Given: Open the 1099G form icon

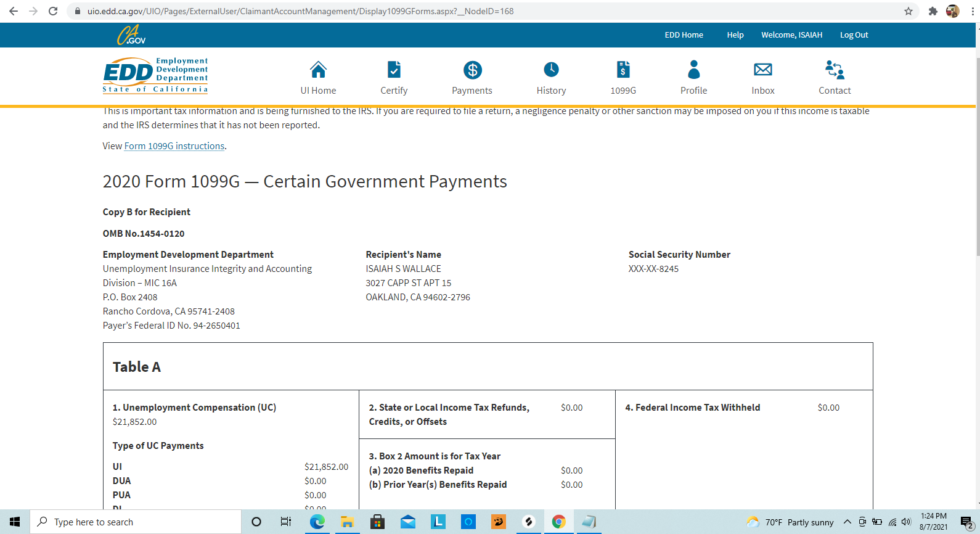Looking at the screenshot, I should [x=623, y=70].
